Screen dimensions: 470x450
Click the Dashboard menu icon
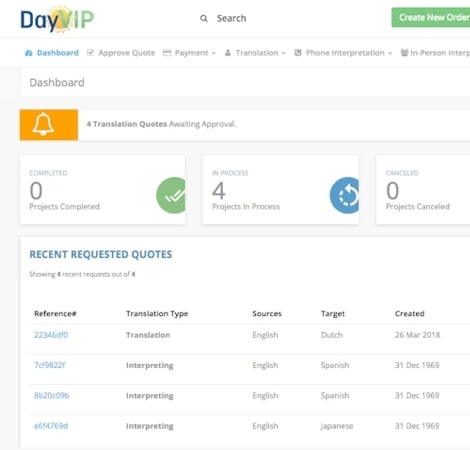pyautogui.click(x=29, y=53)
